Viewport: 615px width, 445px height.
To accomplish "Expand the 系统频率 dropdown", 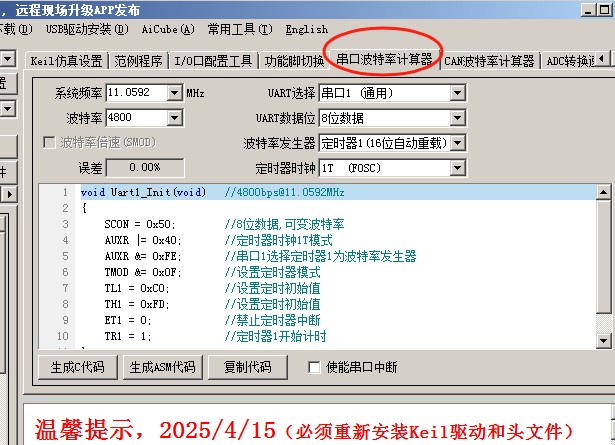I will [174, 93].
